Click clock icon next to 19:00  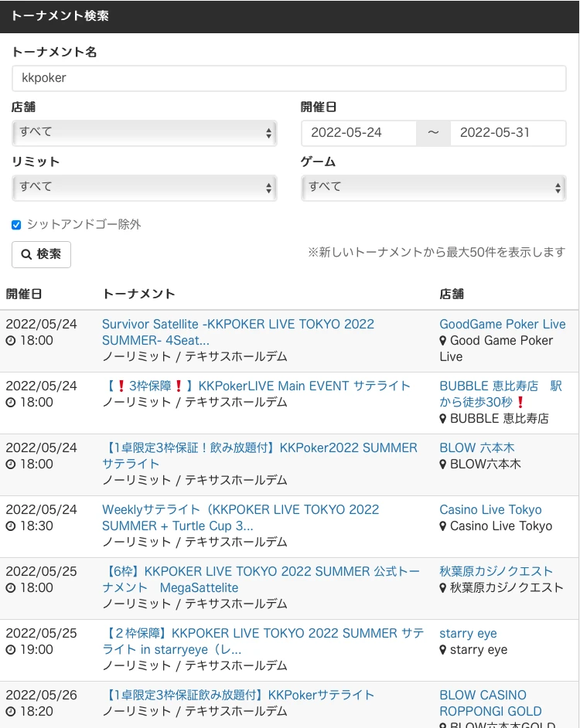pyautogui.click(x=11, y=649)
